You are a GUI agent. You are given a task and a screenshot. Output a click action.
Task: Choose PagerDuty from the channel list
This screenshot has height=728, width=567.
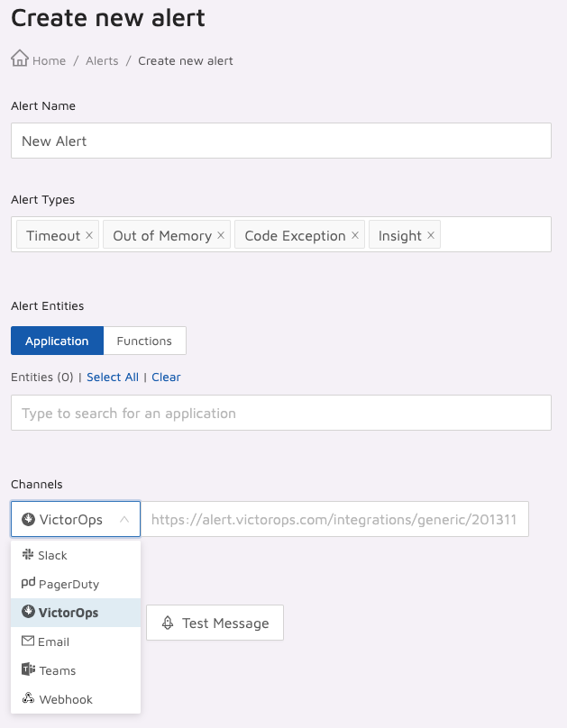click(76, 584)
